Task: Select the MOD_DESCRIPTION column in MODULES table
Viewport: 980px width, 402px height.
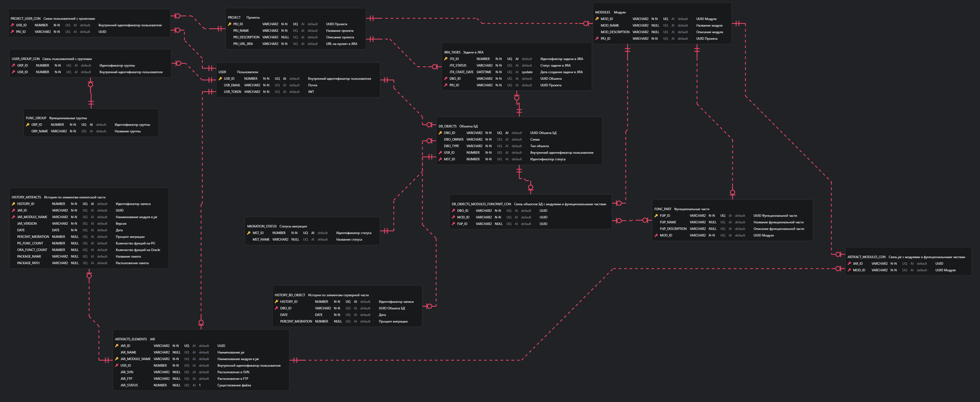Action: point(615,32)
